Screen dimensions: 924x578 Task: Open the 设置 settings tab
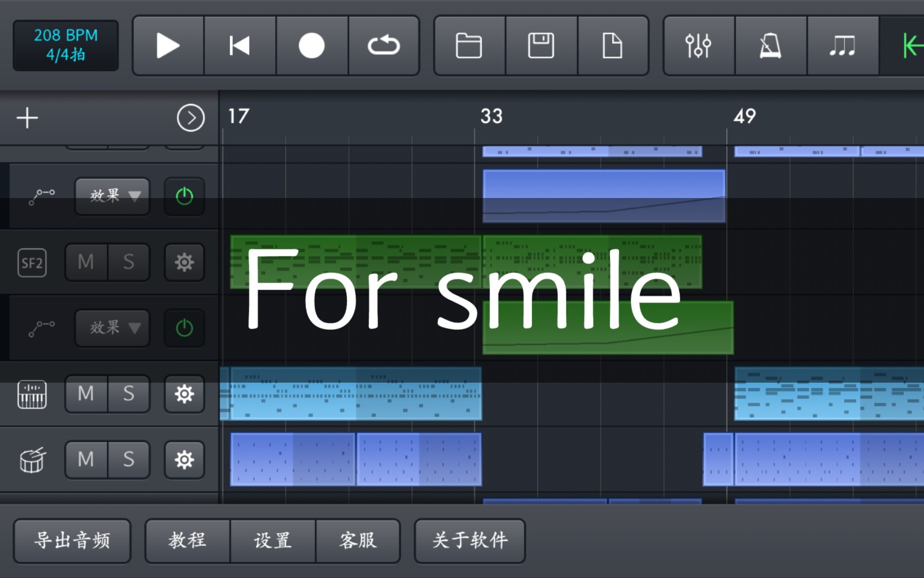click(273, 541)
